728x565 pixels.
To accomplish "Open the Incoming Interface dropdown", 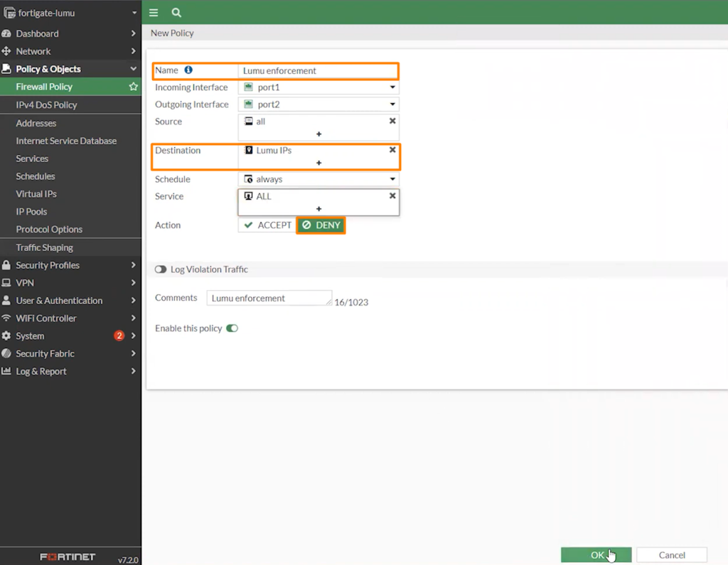I will tap(318, 87).
